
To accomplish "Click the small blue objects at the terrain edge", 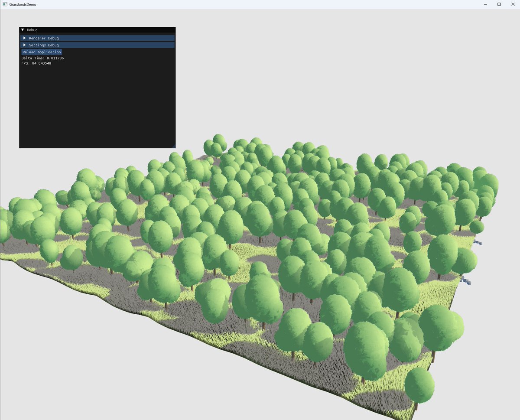I will [479, 243].
